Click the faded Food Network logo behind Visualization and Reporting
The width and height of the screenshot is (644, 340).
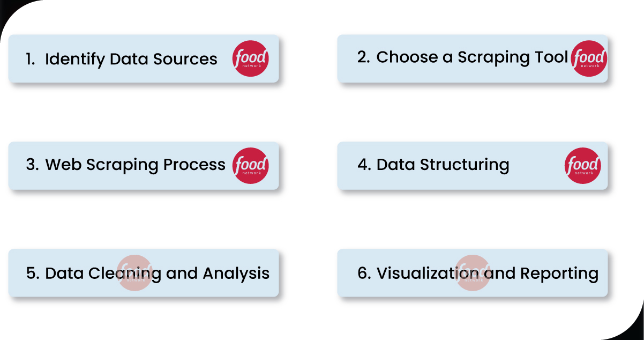(473, 273)
